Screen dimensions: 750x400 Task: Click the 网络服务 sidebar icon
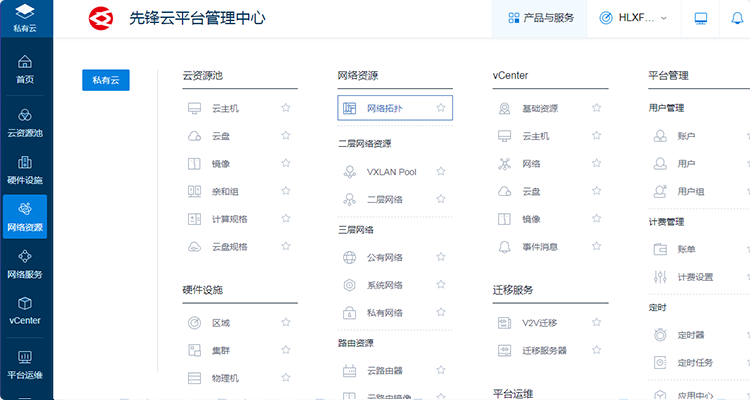[x=25, y=263]
